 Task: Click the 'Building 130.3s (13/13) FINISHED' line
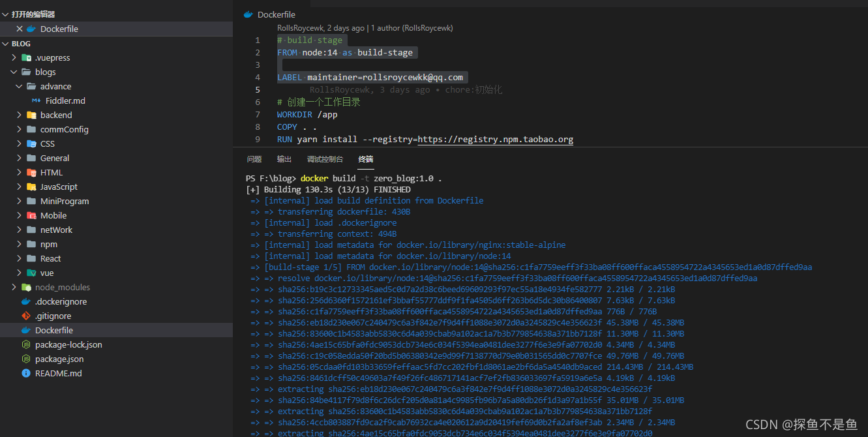coord(328,189)
